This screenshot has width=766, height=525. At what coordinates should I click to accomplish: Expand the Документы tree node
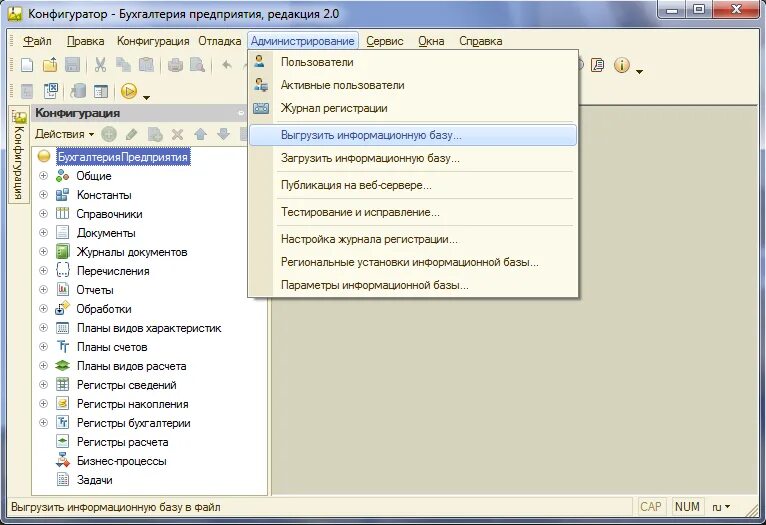click(x=43, y=232)
